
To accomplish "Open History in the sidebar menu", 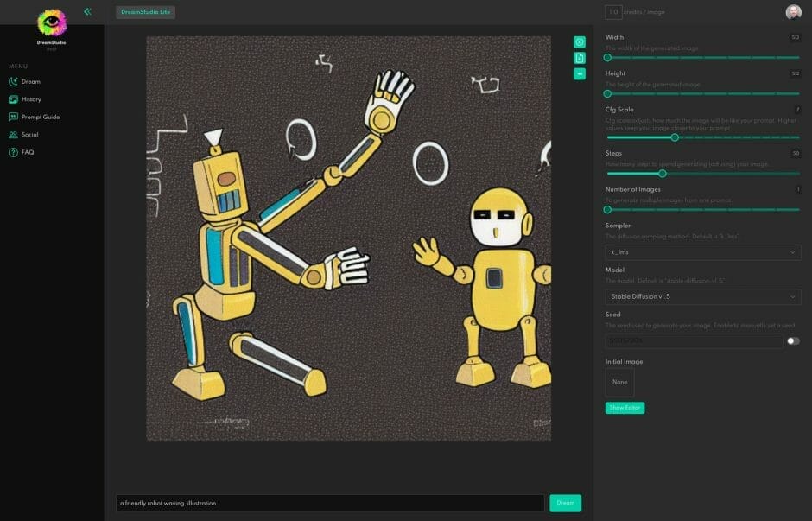I will tap(30, 99).
